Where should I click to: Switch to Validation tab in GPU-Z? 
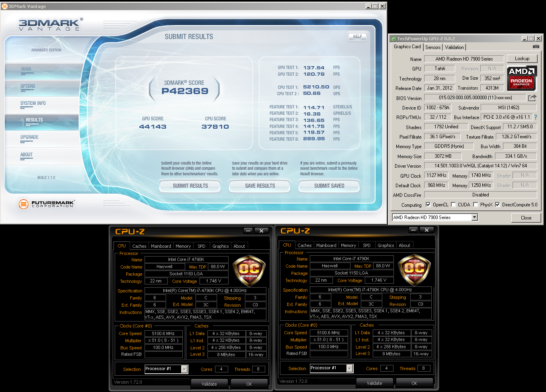point(454,47)
